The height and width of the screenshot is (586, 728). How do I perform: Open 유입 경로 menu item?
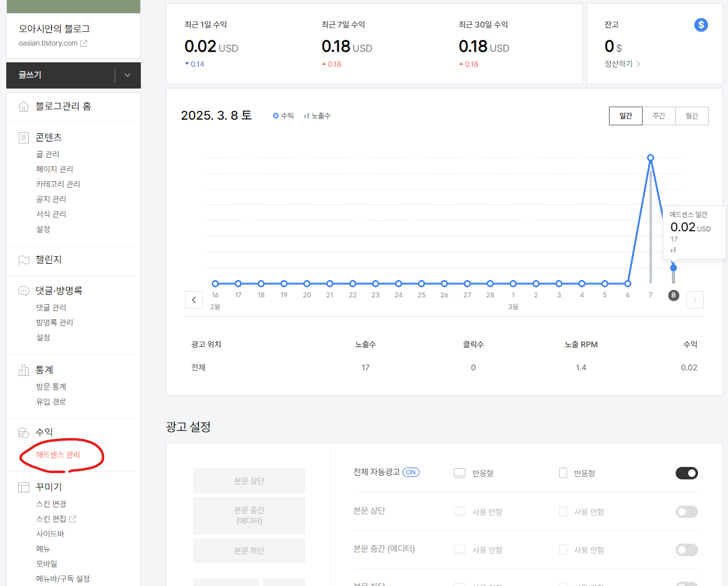(51, 401)
